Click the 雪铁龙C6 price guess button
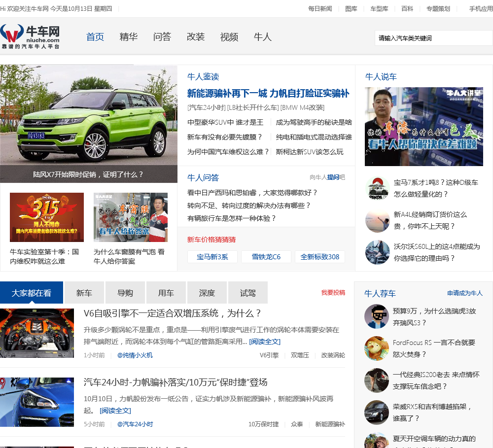 pyautogui.click(x=266, y=257)
